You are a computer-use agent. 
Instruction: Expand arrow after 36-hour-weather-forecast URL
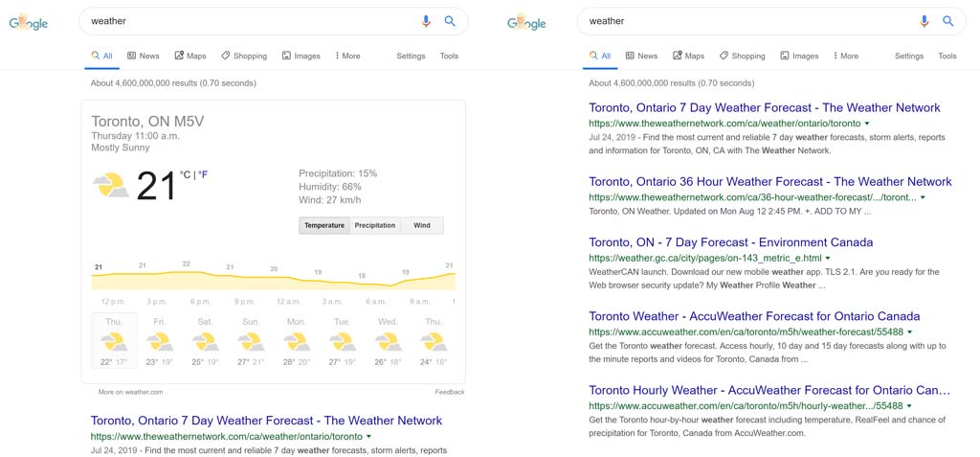click(923, 197)
